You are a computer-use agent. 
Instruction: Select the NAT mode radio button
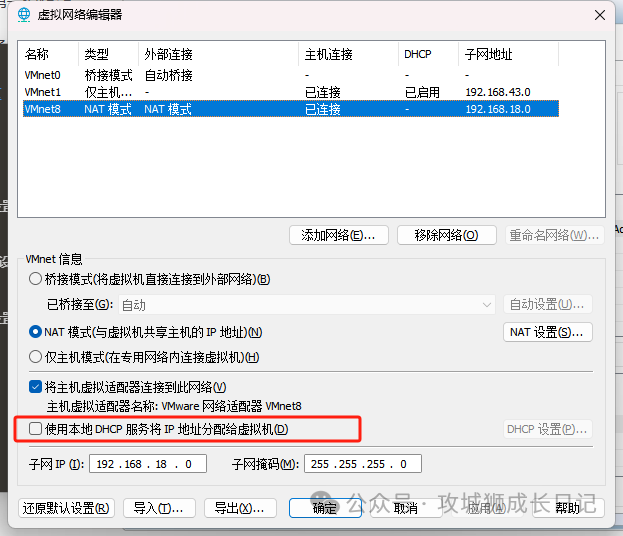(x=35, y=332)
